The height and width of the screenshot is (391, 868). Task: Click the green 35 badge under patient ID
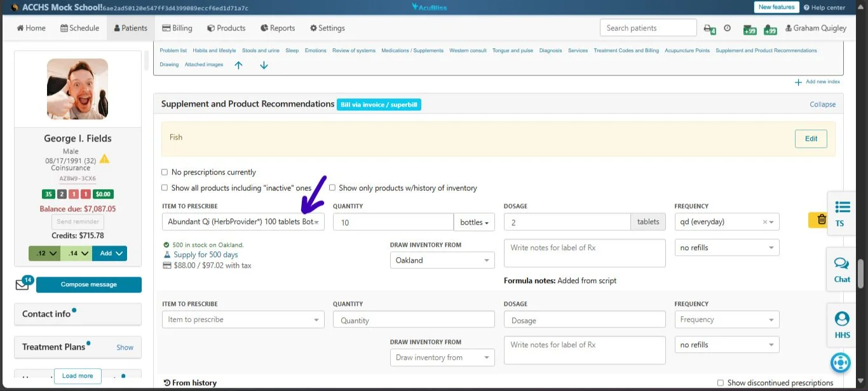48,194
